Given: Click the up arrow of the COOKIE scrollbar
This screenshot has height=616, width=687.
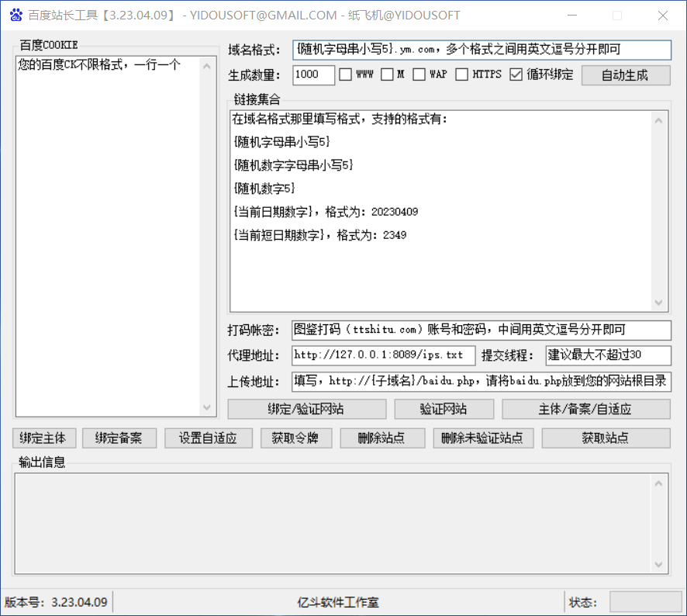Looking at the screenshot, I should coord(207,67).
